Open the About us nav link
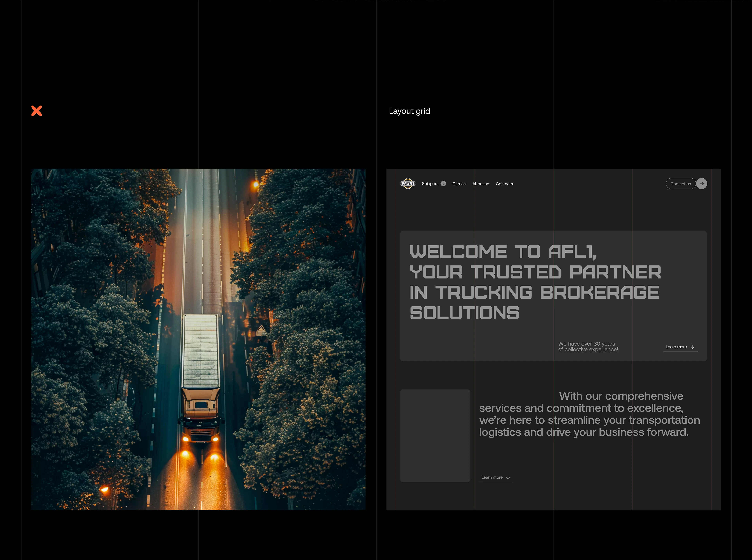This screenshot has height=560, width=752. pyautogui.click(x=481, y=184)
